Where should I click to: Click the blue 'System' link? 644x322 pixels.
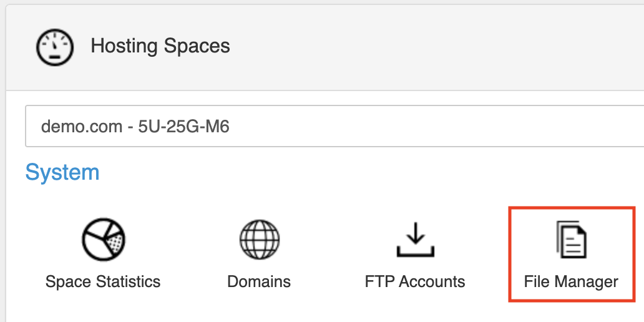[62, 172]
